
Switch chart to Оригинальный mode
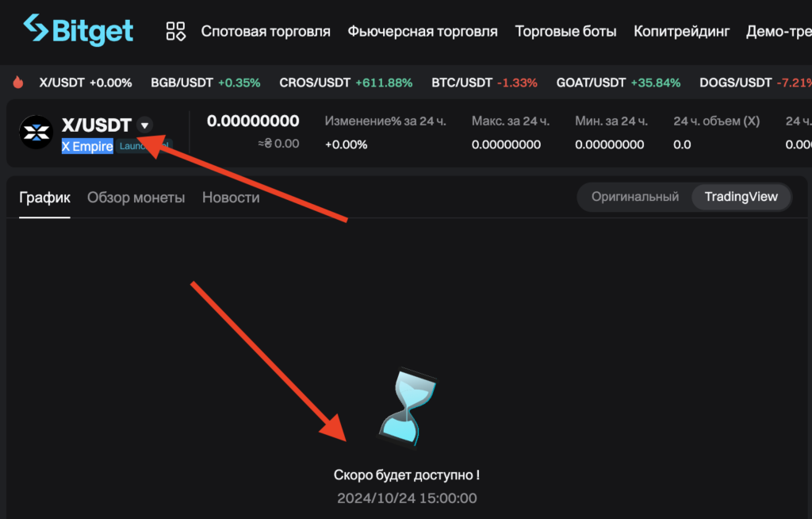click(x=635, y=197)
